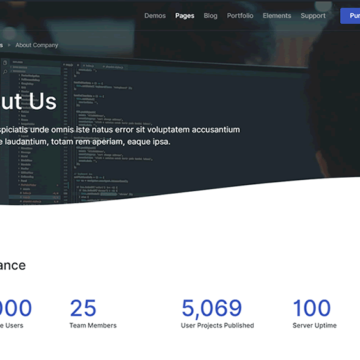The width and height of the screenshot is (360, 360).
Task: Click the About Company breadcrumb
Action: click(x=37, y=45)
